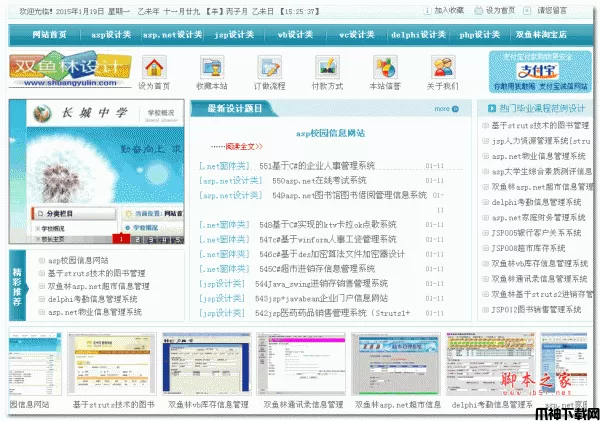Click the delphi考勤信息管理系 thumbnail
The width and height of the screenshot is (600, 421).
[x=491, y=364]
